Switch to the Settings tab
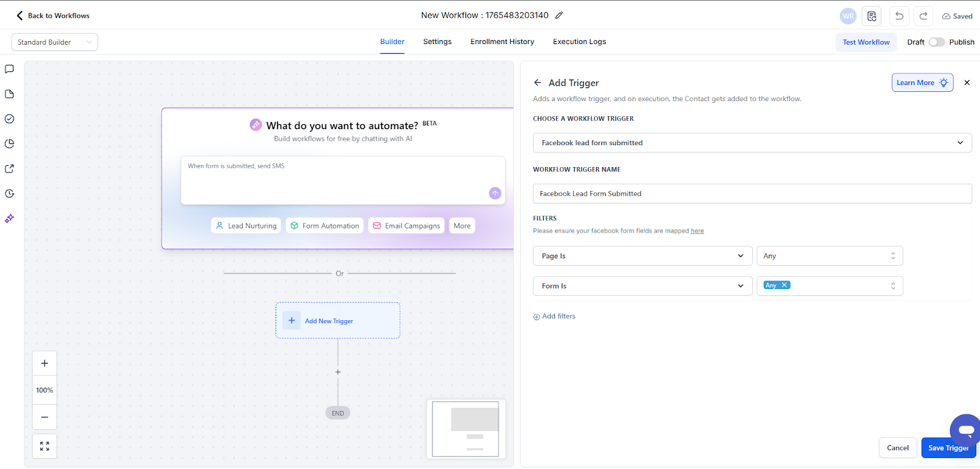 click(x=437, y=42)
